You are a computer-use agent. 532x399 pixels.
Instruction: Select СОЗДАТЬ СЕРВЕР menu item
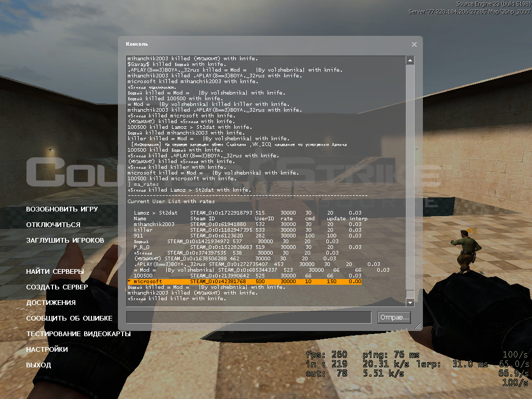click(57, 287)
